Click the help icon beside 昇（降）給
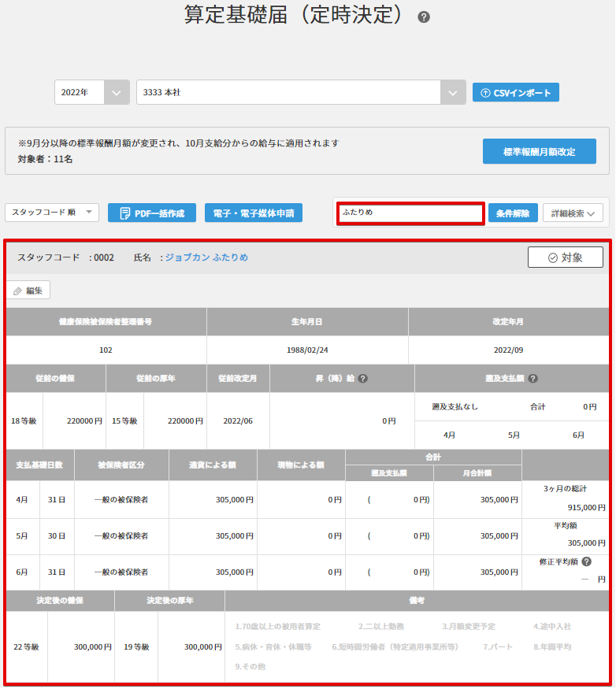The image size is (616, 689). (362, 378)
